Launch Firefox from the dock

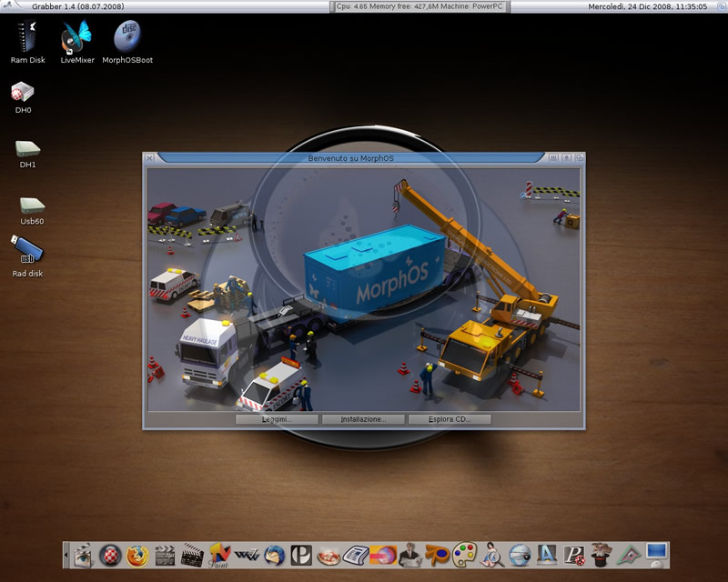click(137, 556)
